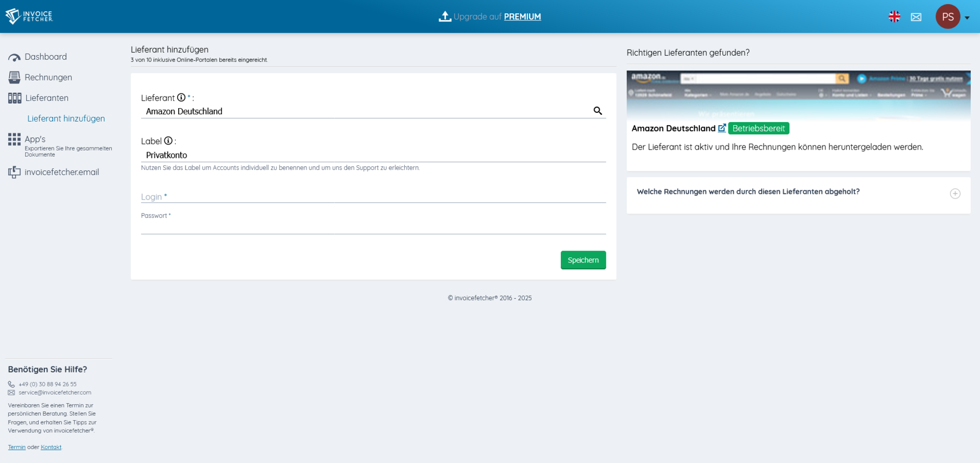Click the info icon next to Lieferant
The width and height of the screenshot is (980, 463).
[x=181, y=98]
